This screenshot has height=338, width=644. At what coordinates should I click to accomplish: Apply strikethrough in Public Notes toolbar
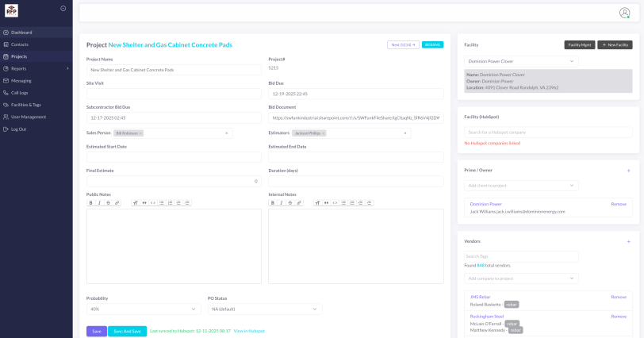point(108,203)
